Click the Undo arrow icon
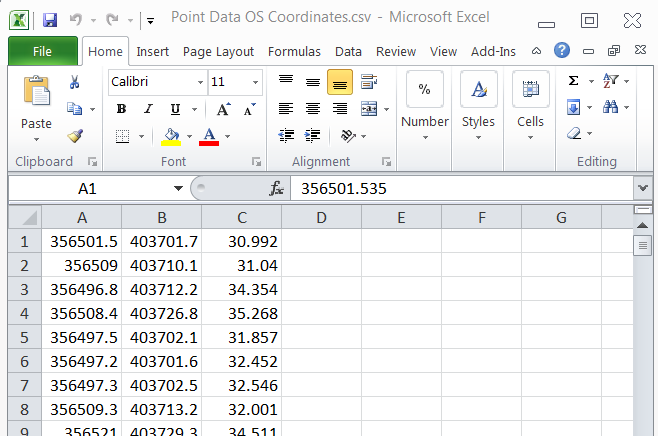658x436 pixels. (x=76, y=19)
